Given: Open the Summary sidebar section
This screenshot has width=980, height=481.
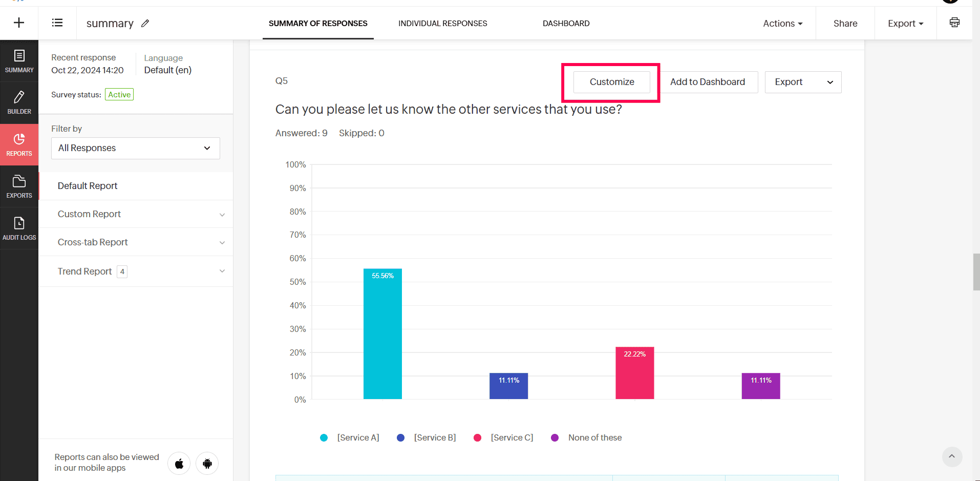Looking at the screenshot, I should tap(19, 61).
